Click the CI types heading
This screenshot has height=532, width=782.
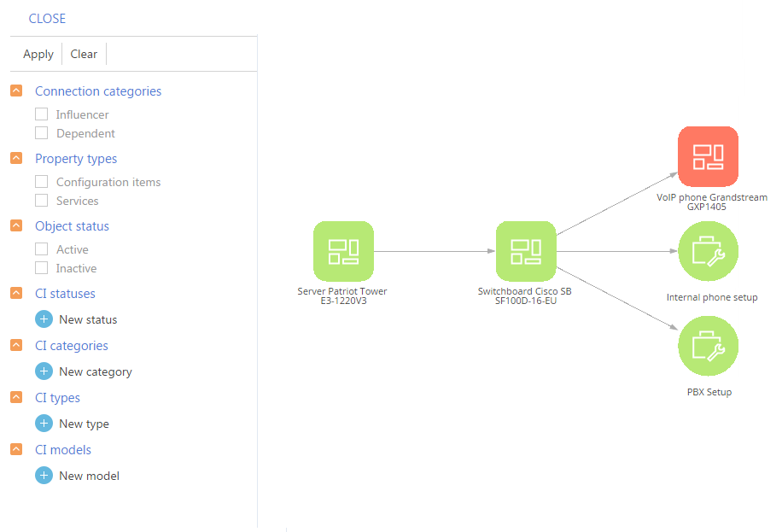pyautogui.click(x=57, y=398)
